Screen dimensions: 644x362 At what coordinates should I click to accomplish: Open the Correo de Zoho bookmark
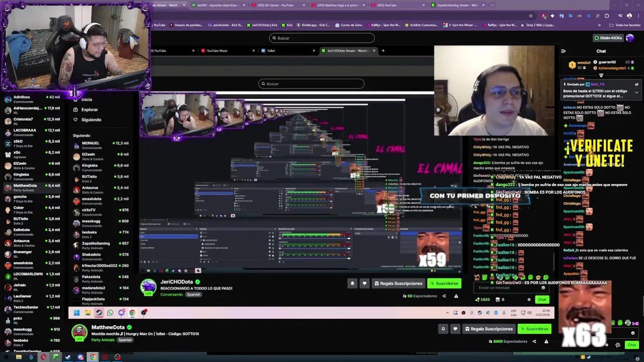(348, 25)
